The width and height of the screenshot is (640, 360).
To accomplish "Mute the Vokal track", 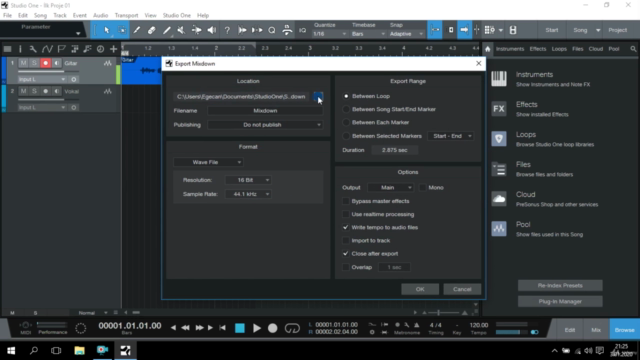I will [x=23, y=91].
